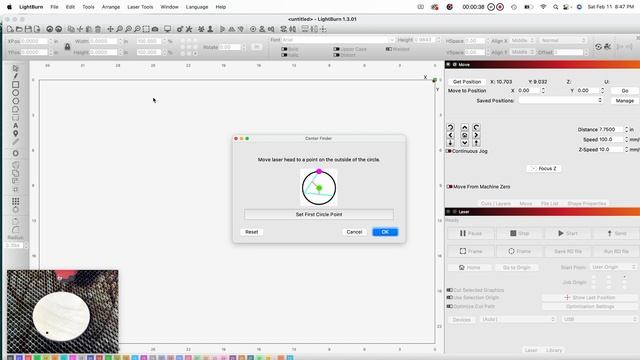Click the Move to Position X input field

[529, 91]
